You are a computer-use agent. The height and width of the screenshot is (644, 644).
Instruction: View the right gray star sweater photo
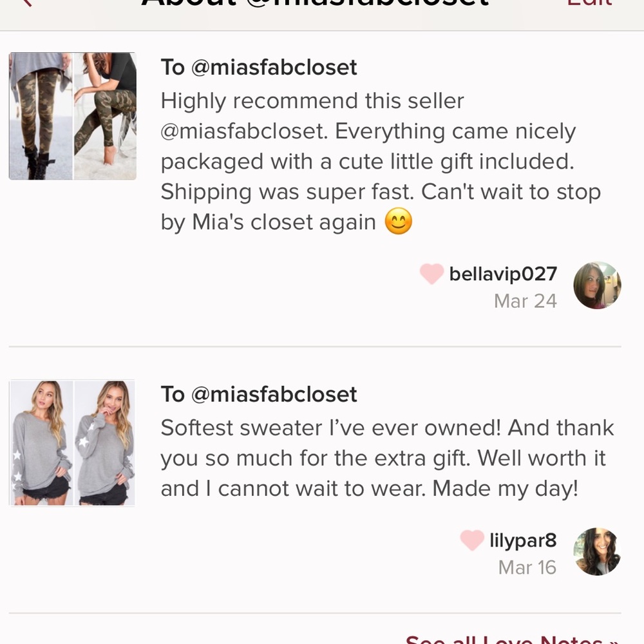click(x=105, y=443)
